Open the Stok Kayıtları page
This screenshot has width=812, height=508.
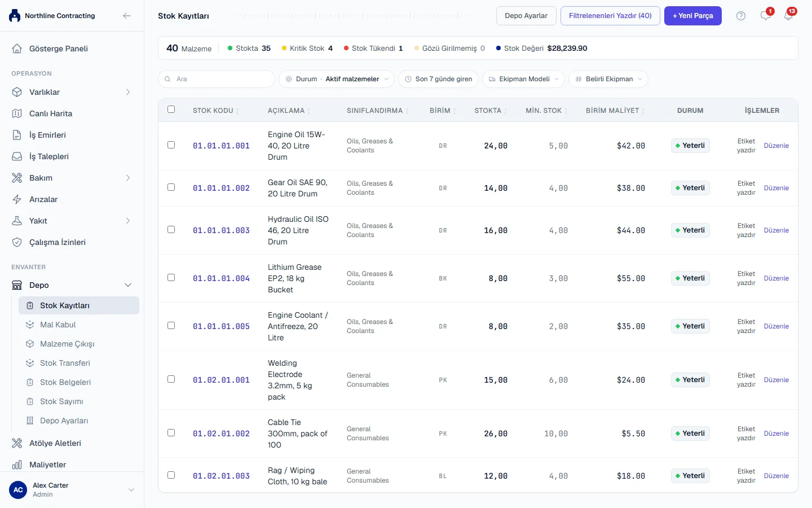click(79, 305)
